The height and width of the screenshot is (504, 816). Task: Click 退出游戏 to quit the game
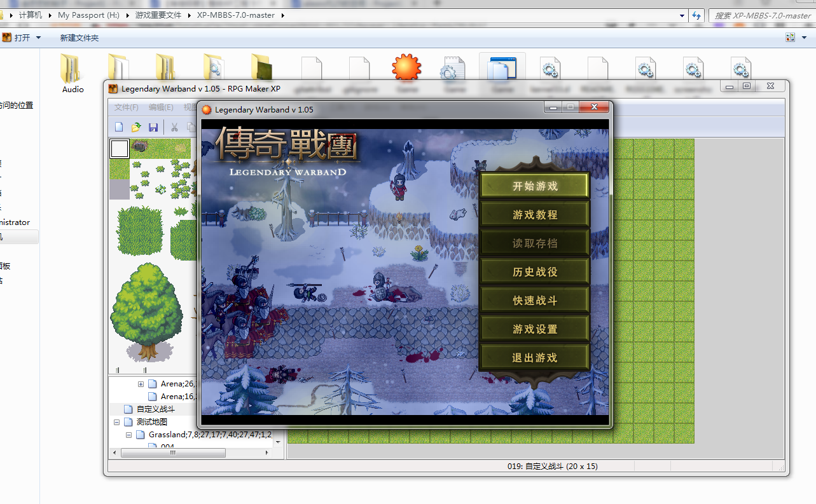tap(535, 358)
